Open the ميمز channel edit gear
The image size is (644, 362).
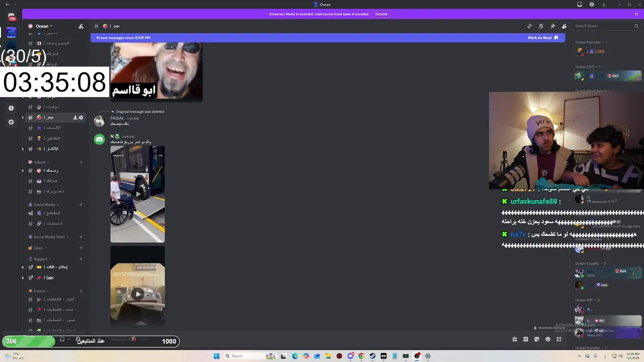pos(81,118)
